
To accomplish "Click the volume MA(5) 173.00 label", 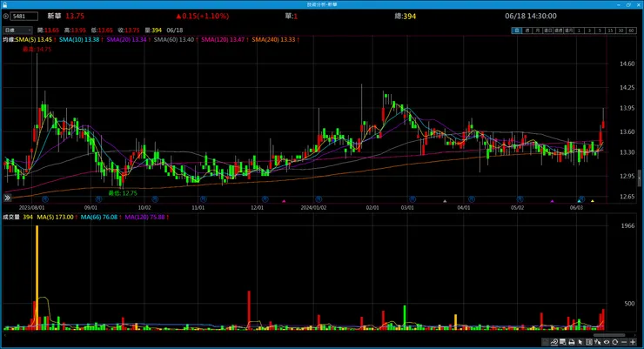I will point(56,217).
